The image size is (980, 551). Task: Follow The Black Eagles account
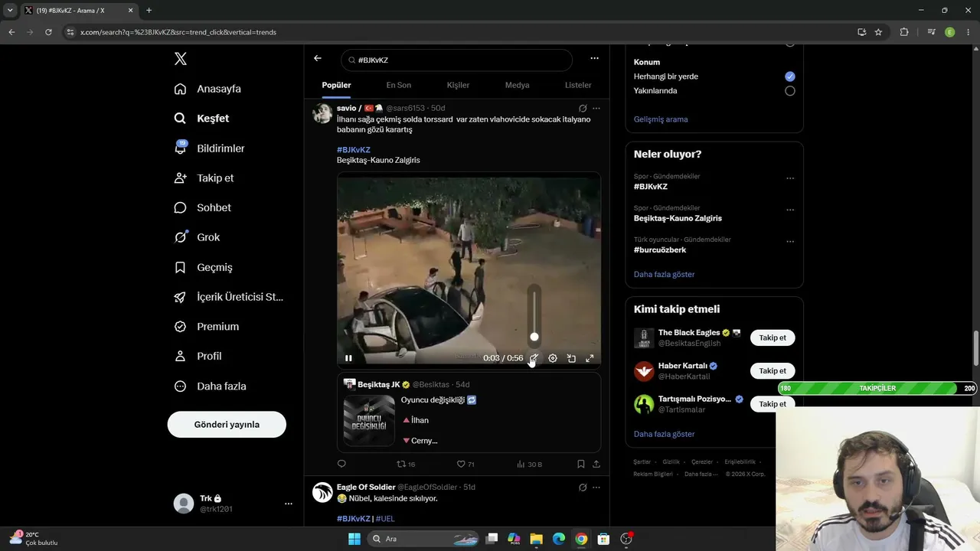[x=773, y=338]
